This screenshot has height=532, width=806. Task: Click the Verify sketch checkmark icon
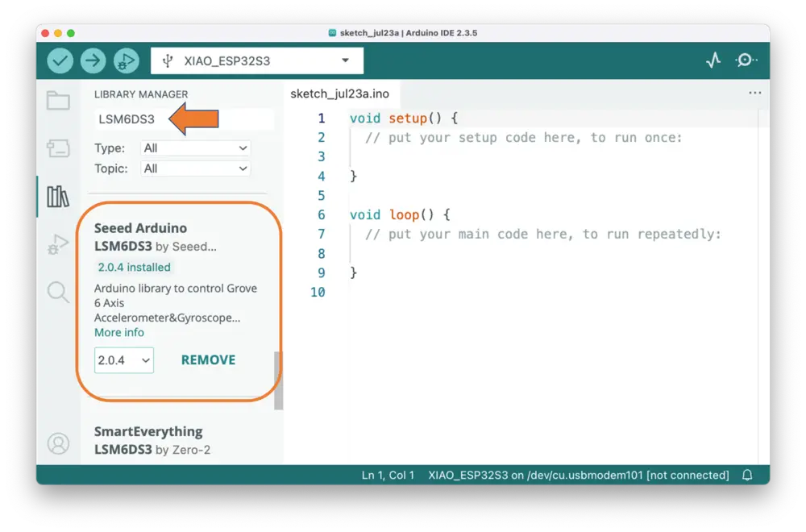click(x=60, y=60)
